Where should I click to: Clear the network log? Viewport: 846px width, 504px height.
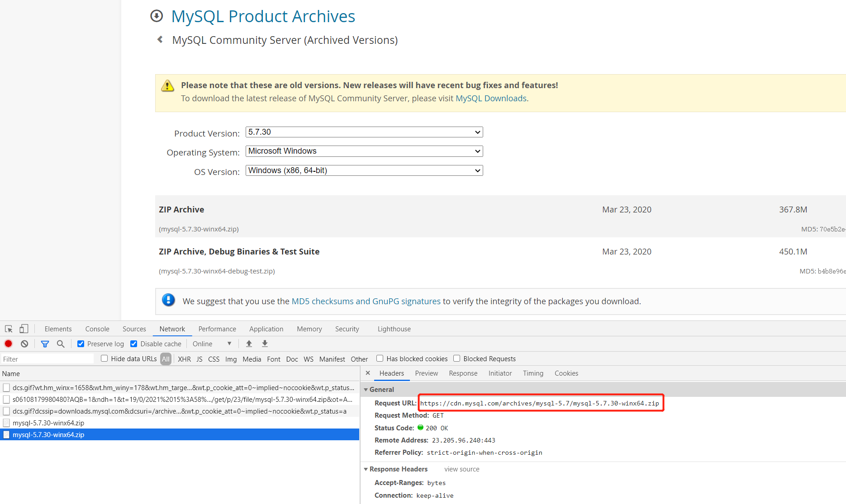(x=24, y=344)
